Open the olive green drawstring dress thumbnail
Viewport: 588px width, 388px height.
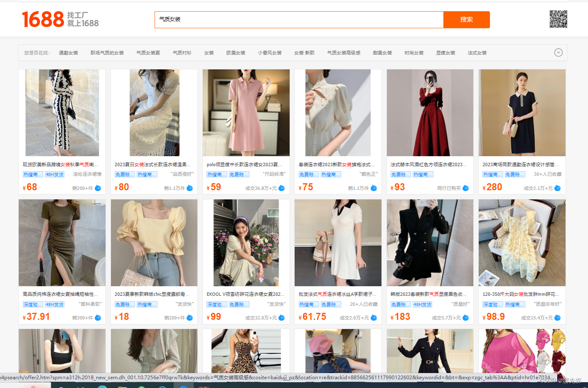pyautogui.click(x=62, y=243)
